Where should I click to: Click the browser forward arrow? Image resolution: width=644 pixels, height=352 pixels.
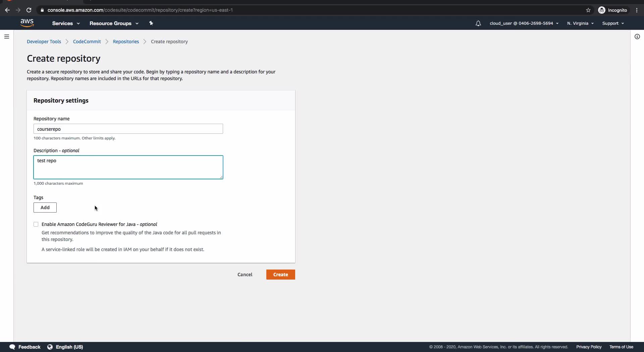point(18,10)
